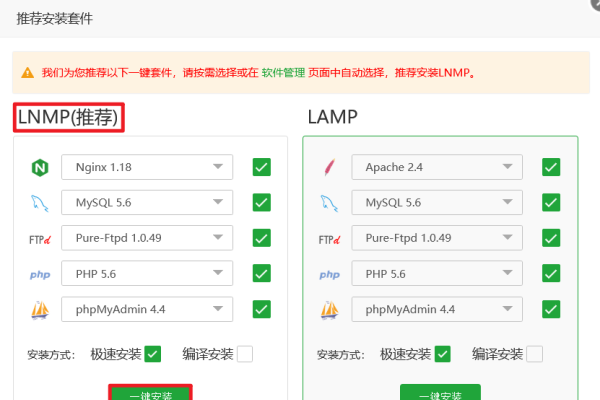This screenshot has width=600, height=400.
Task: Click 一键安装 button under LAMP
Action: (x=440, y=393)
